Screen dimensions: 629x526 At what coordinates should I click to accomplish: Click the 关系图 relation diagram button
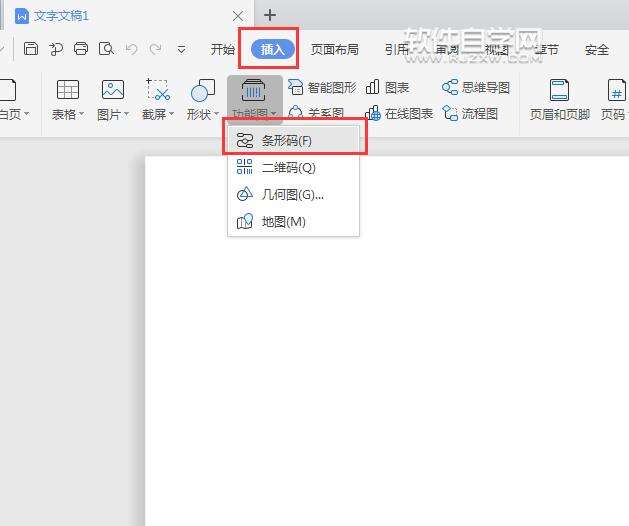pos(316,112)
